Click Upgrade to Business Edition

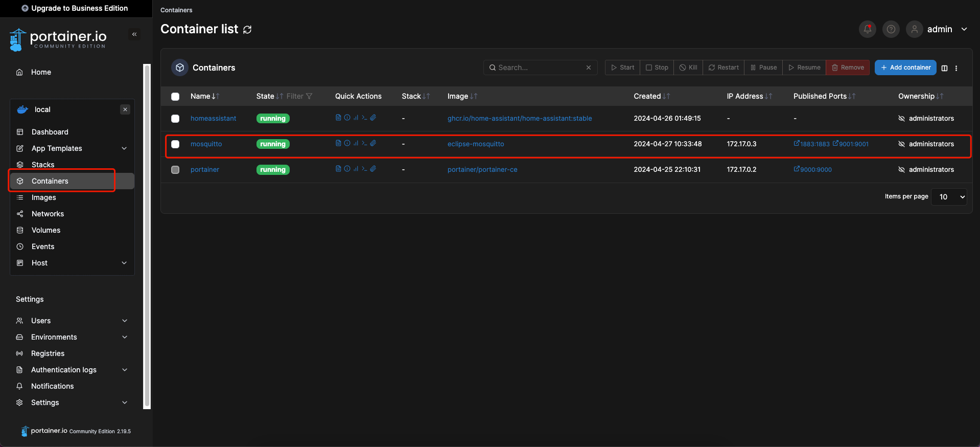tap(75, 8)
